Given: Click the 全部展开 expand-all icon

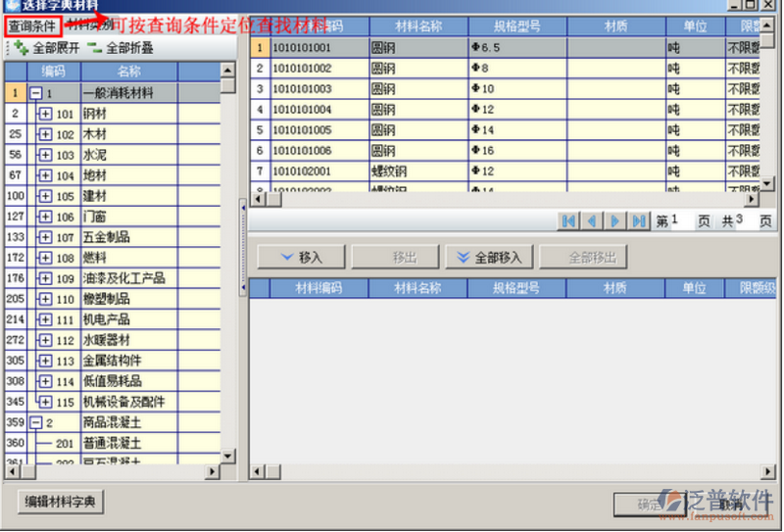Looking at the screenshot, I should pos(21,48).
